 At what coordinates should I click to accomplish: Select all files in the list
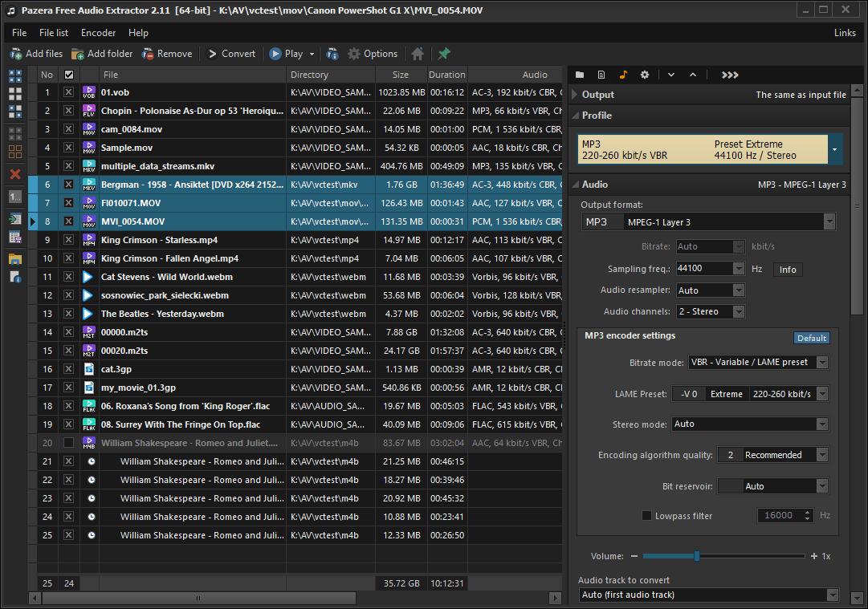14,78
